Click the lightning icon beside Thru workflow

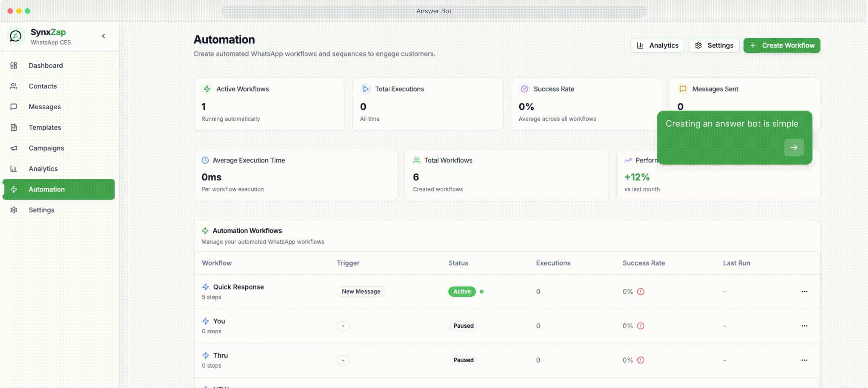click(206, 355)
